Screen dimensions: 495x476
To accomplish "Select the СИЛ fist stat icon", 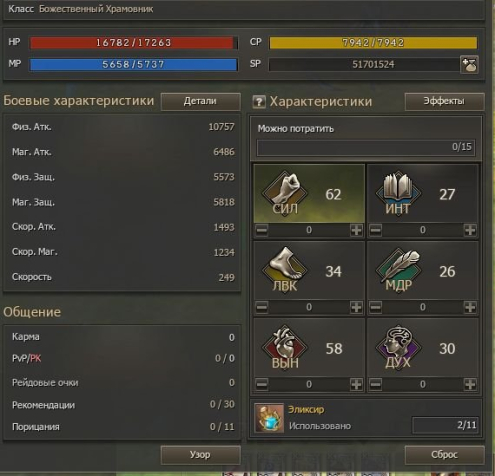I will pyautogui.click(x=285, y=194).
